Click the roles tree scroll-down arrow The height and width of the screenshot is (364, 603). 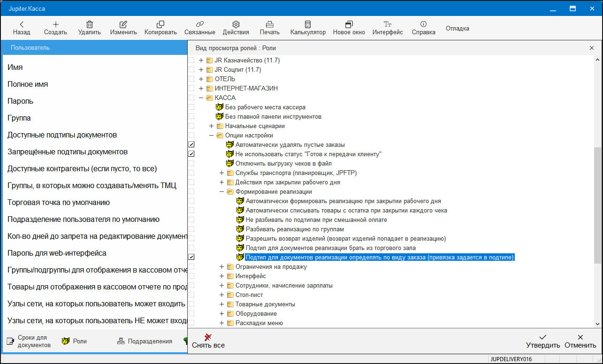[597, 324]
